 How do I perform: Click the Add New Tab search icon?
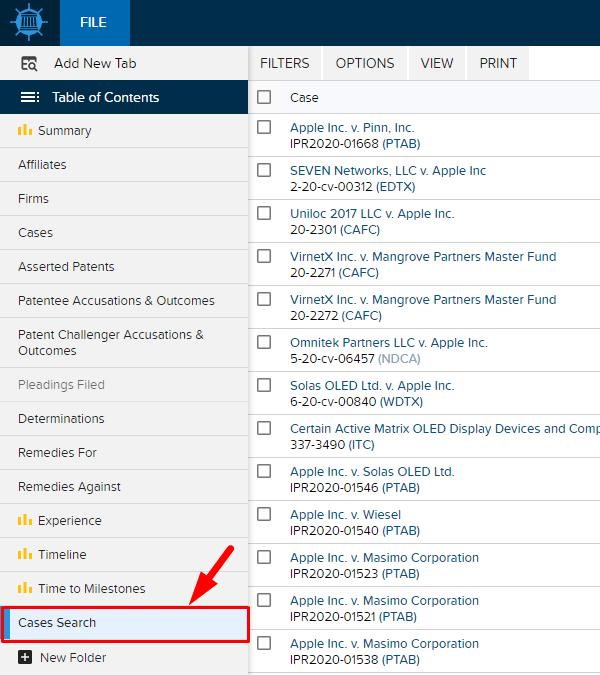pyautogui.click(x=29, y=64)
